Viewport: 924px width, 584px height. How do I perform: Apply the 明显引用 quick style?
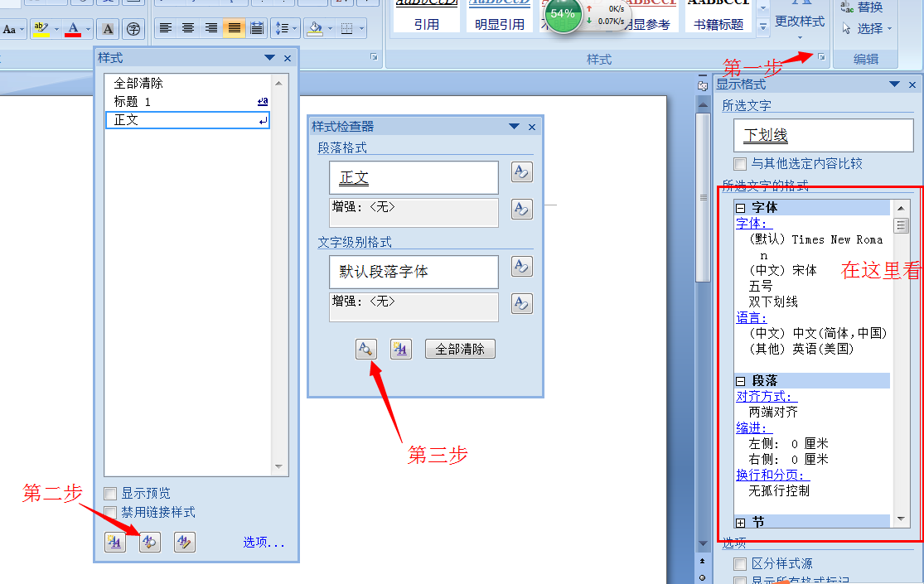click(x=500, y=16)
